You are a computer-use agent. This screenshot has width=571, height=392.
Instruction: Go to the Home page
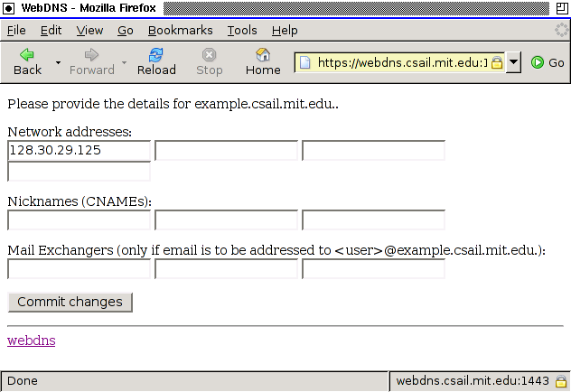tap(263, 62)
